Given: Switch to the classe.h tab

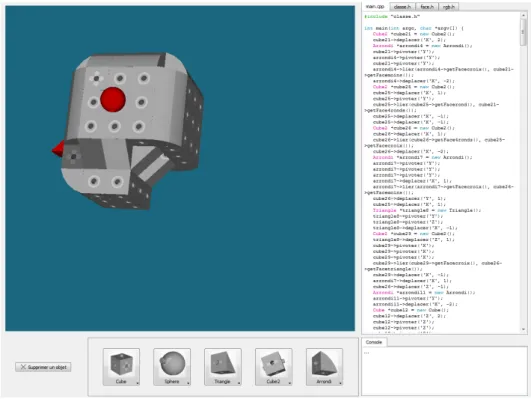Looking at the screenshot, I should (x=402, y=7).
